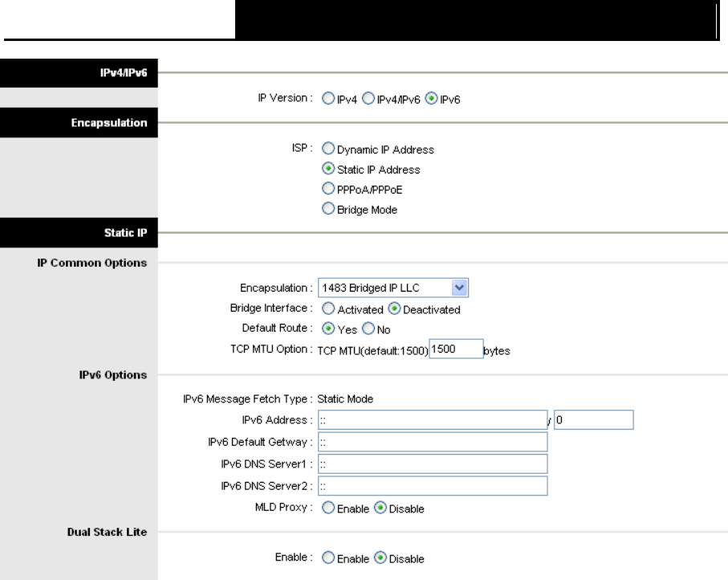Click the Static IP section header

click(x=79, y=232)
